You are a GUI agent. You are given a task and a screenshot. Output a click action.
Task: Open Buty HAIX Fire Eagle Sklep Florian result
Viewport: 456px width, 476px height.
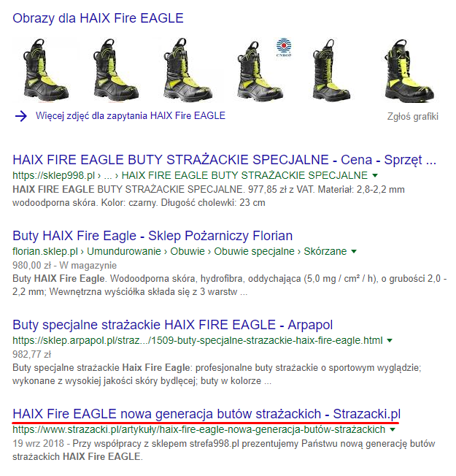coord(152,236)
